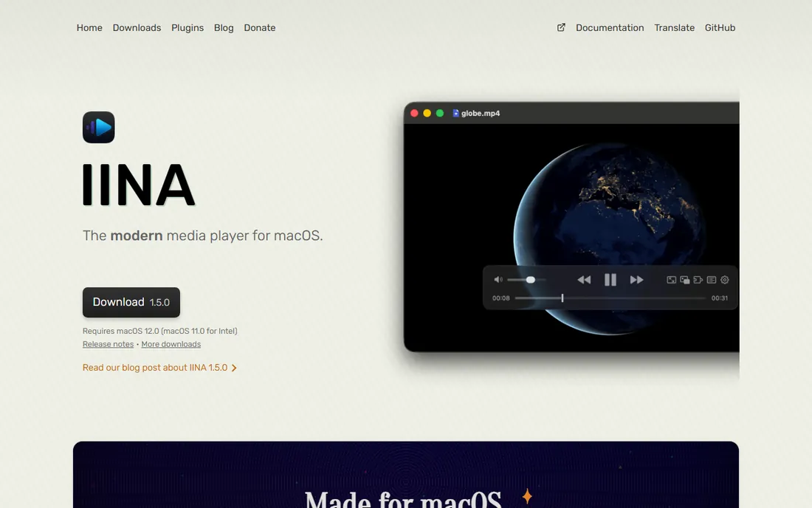The image size is (812, 508).
Task: Click the external link icon beside Documentation
Action: (561, 27)
